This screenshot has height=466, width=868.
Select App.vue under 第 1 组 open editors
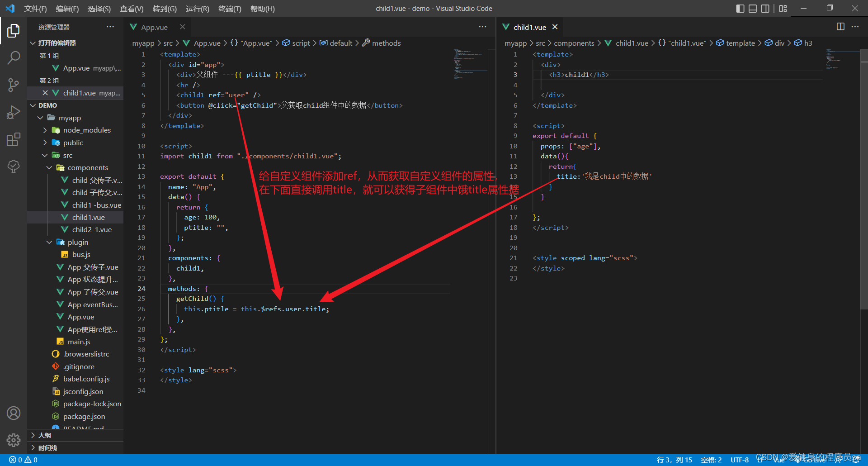(75, 68)
